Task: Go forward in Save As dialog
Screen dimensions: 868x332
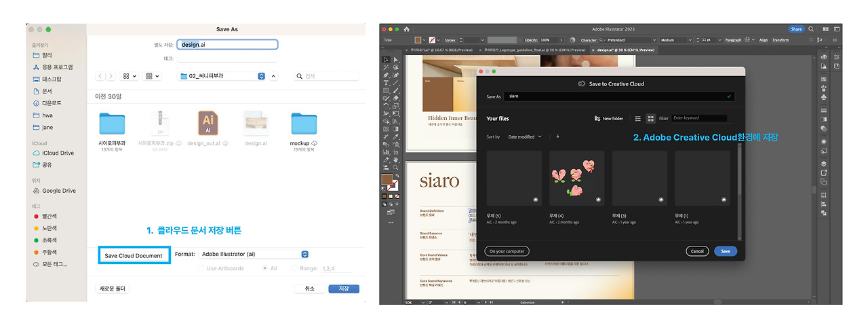Action: (111, 77)
